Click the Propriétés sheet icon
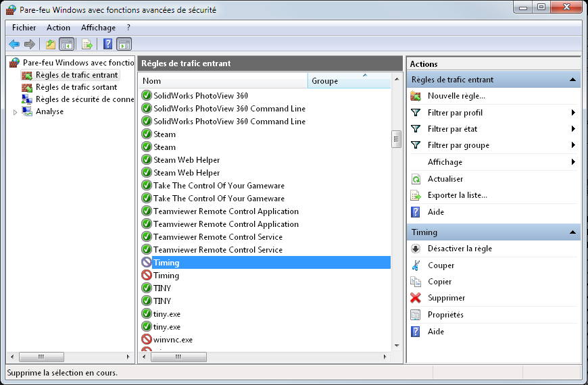 416,315
